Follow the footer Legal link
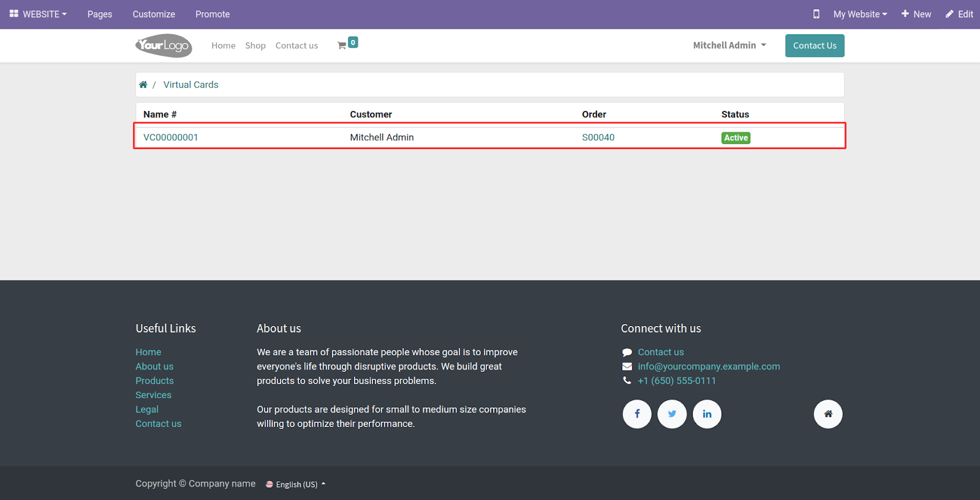The height and width of the screenshot is (500, 980). click(147, 409)
